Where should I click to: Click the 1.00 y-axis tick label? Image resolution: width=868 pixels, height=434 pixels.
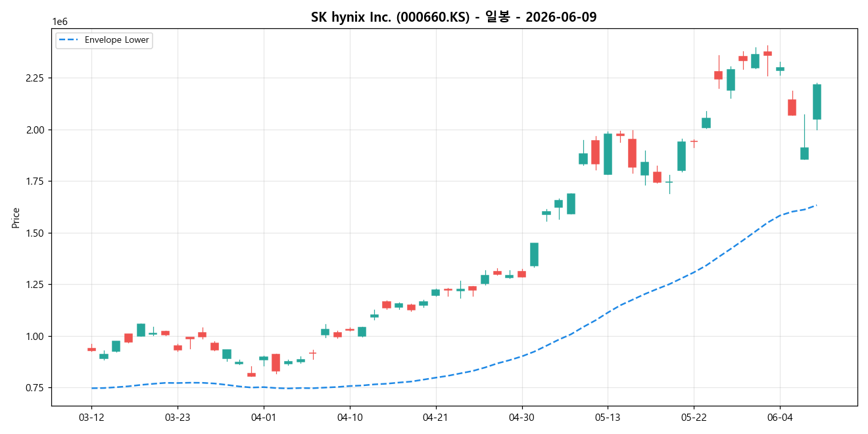point(35,336)
